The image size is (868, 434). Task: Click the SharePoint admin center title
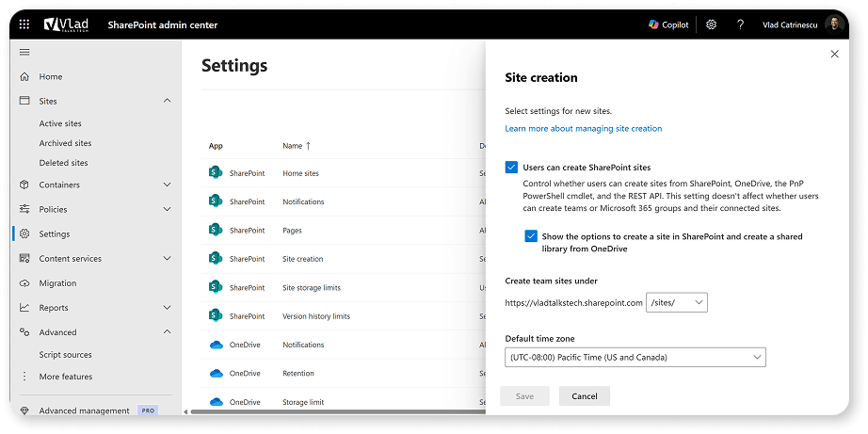(162, 24)
